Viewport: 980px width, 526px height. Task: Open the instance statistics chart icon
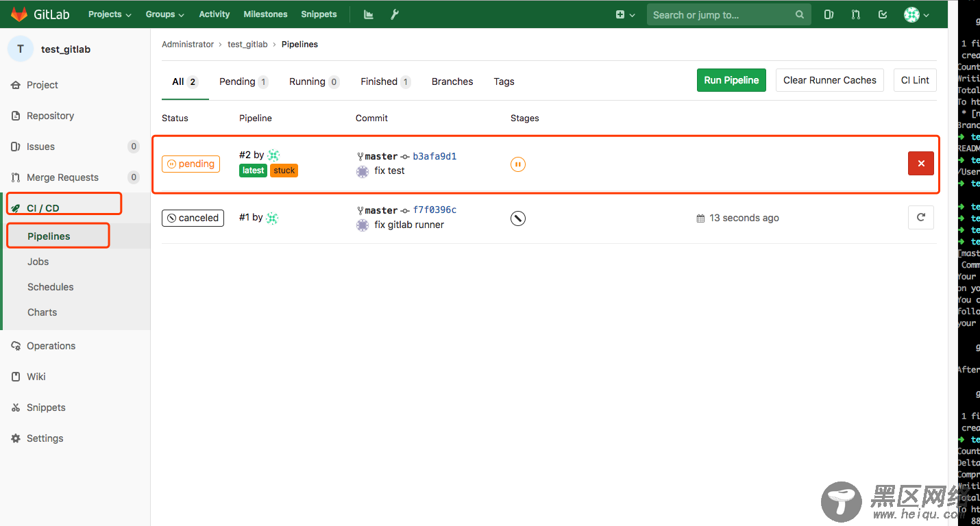[x=369, y=14]
